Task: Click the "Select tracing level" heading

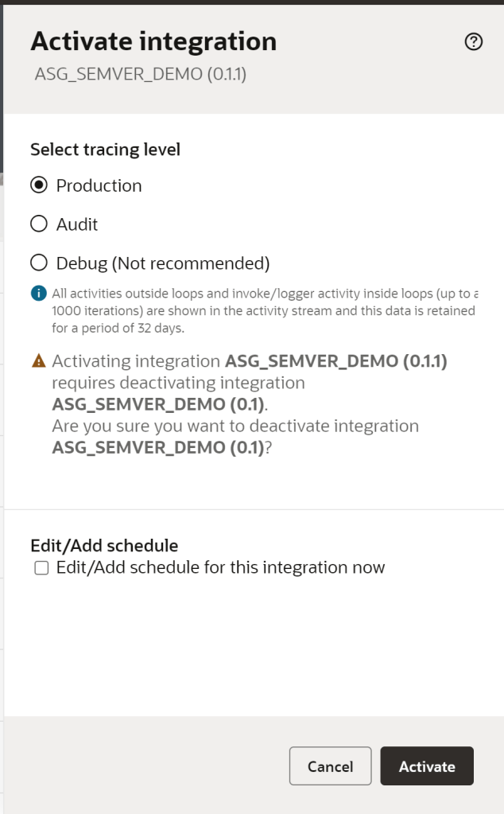Action: pyautogui.click(x=105, y=149)
